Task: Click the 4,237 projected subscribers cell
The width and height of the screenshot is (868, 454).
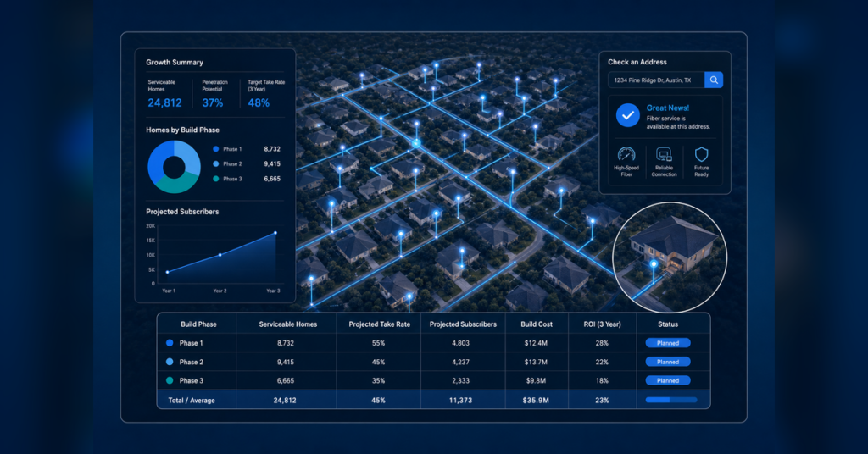Action: tap(460, 362)
